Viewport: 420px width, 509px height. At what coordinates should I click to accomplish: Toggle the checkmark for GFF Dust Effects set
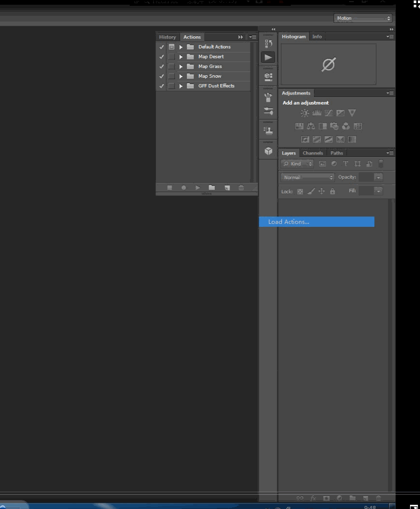162,86
